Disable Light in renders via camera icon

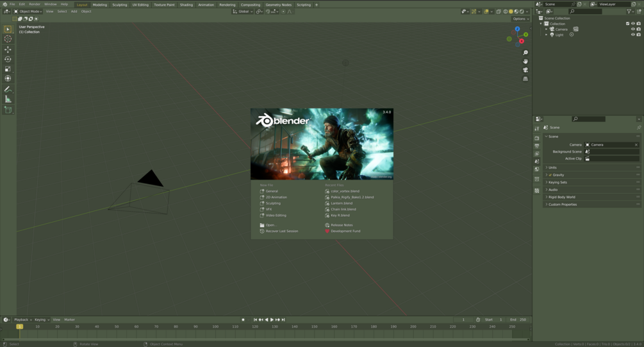click(x=639, y=35)
